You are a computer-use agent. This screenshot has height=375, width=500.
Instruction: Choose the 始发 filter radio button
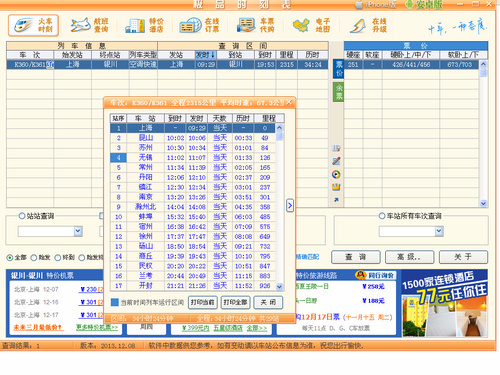34,257
